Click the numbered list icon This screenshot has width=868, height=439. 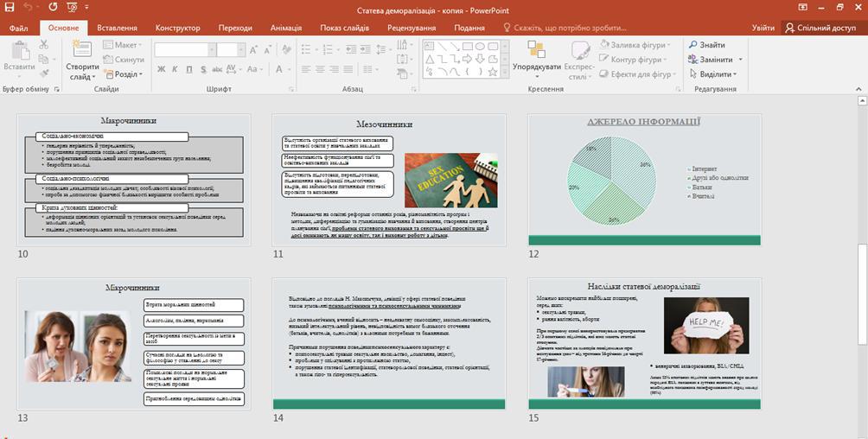(329, 50)
